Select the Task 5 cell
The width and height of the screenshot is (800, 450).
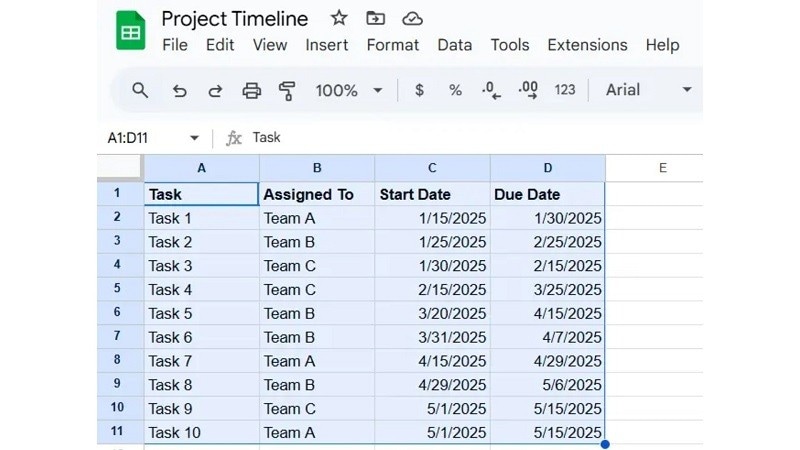pos(202,313)
